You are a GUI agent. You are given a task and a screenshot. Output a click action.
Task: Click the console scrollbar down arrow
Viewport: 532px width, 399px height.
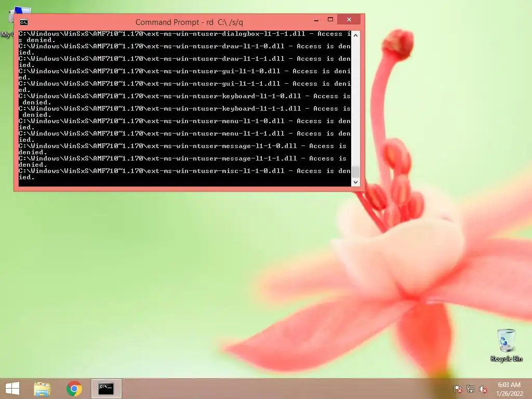click(355, 182)
